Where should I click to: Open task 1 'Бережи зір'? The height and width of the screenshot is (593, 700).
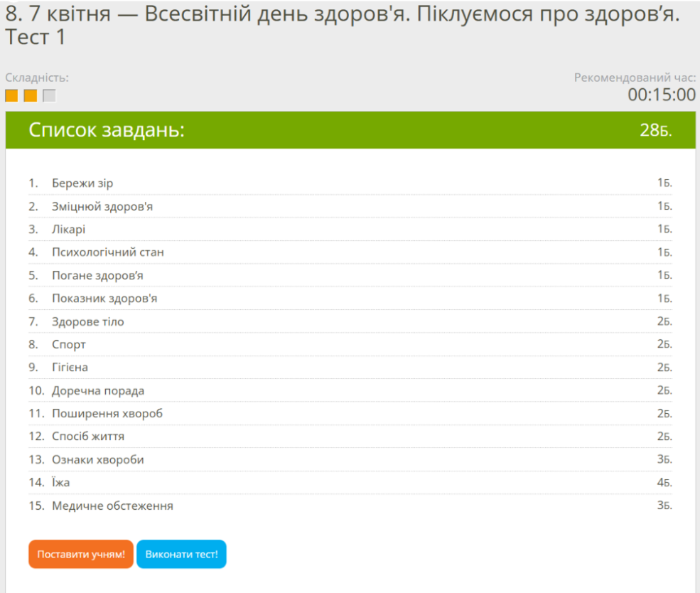tap(82, 183)
